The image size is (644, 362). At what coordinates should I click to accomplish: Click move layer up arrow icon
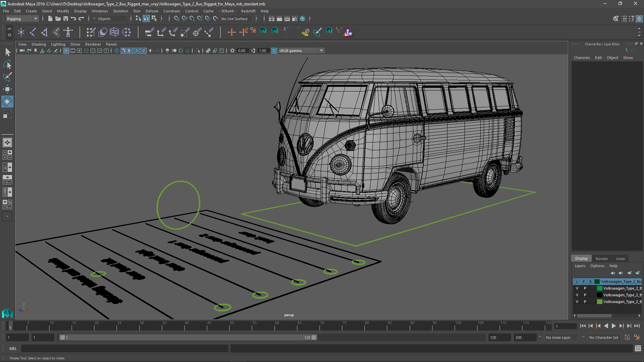(x=613, y=273)
